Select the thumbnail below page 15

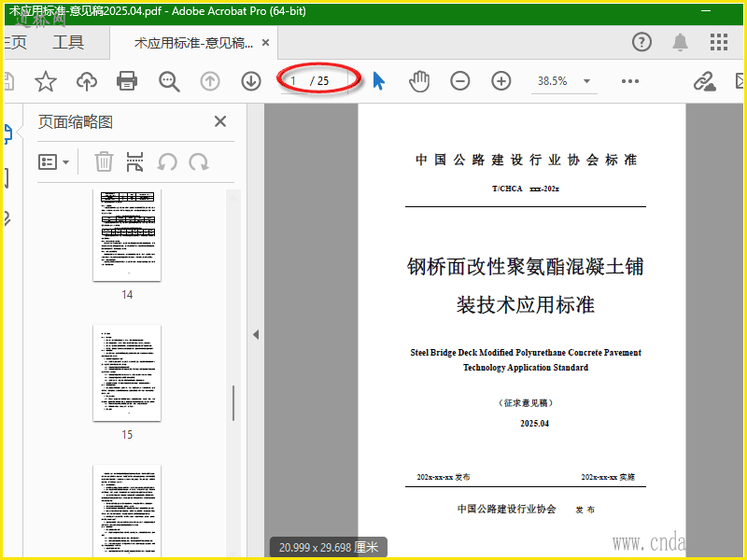pos(127,511)
